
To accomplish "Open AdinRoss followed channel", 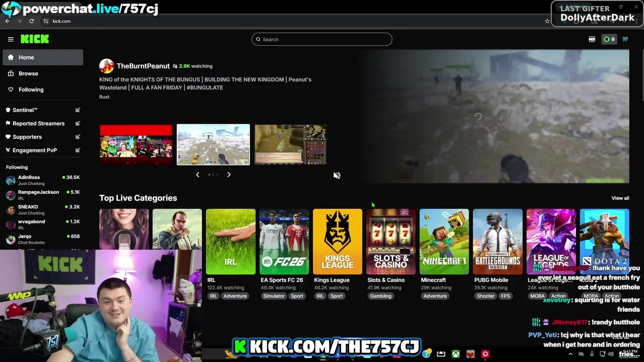I will (x=43, y=180).
